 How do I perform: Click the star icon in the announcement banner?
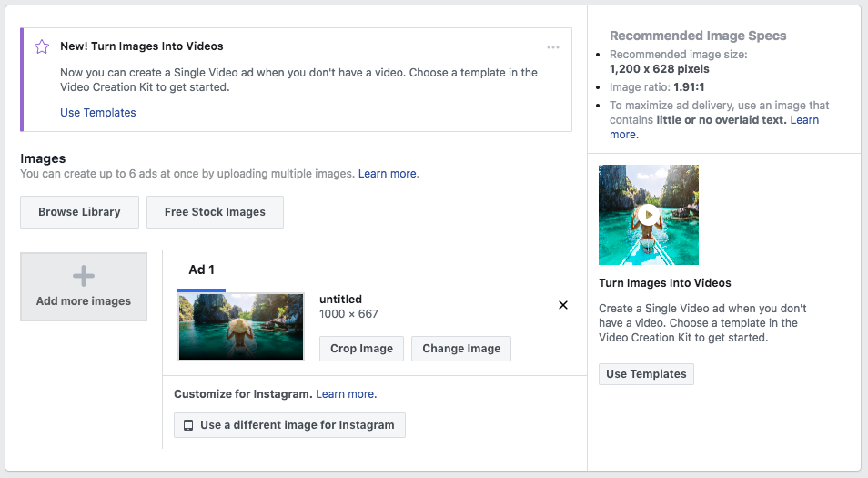pyautogui.click(x=41, y=46)
